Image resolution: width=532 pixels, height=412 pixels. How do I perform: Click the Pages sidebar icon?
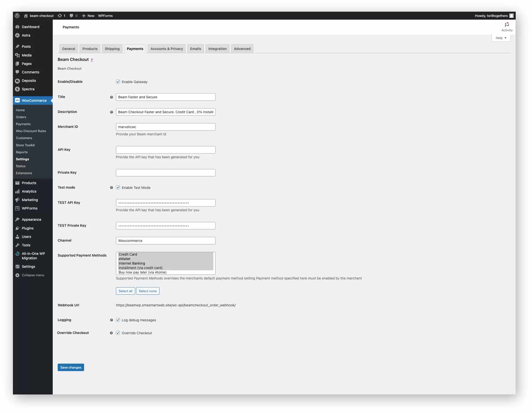pyautogui.click(x=18, y=64)
